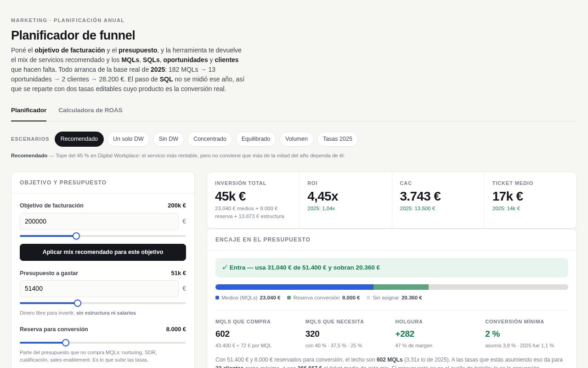Click the ROI value 4,45x
Image resolution: width=588 pixels, height=368 pixels.
(x=322, y=196)
